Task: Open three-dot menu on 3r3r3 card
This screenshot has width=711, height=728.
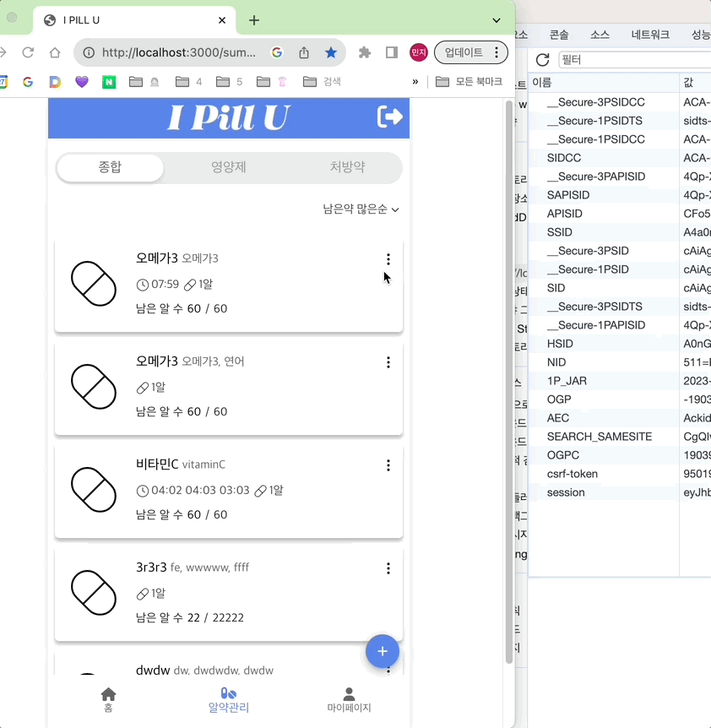Action: (388, 568)
